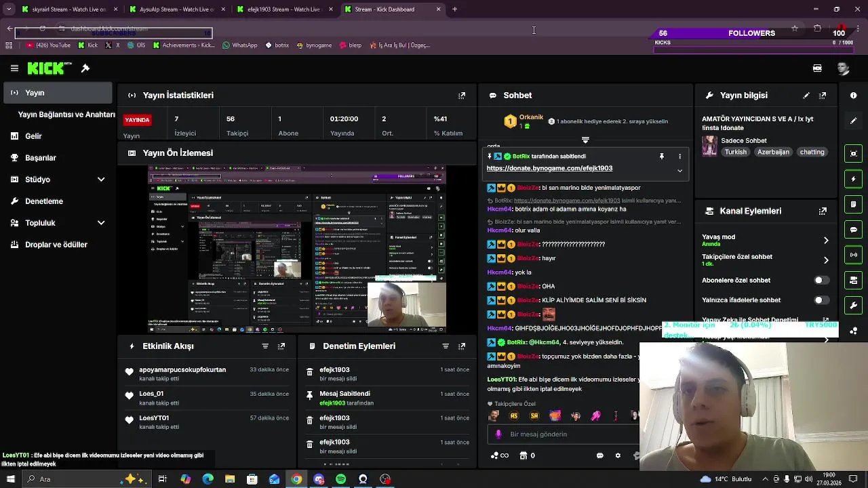Switch to the AysuAlp Stream browser tab
This screenshot has height=488, width=868.
tap(176, 9)
